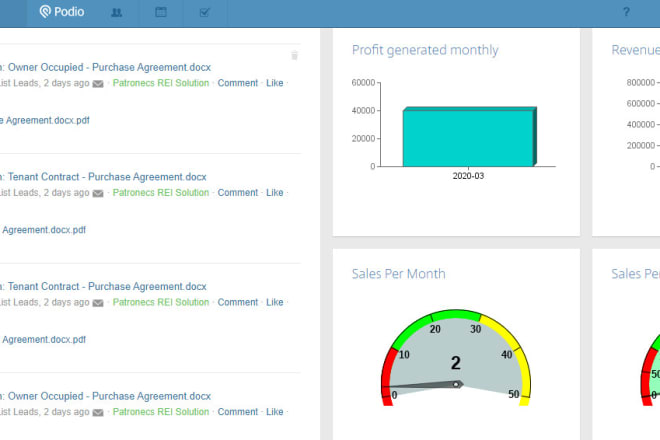
Task: Click the Sales Per Month gauge needle
Action: pos(423,384)
